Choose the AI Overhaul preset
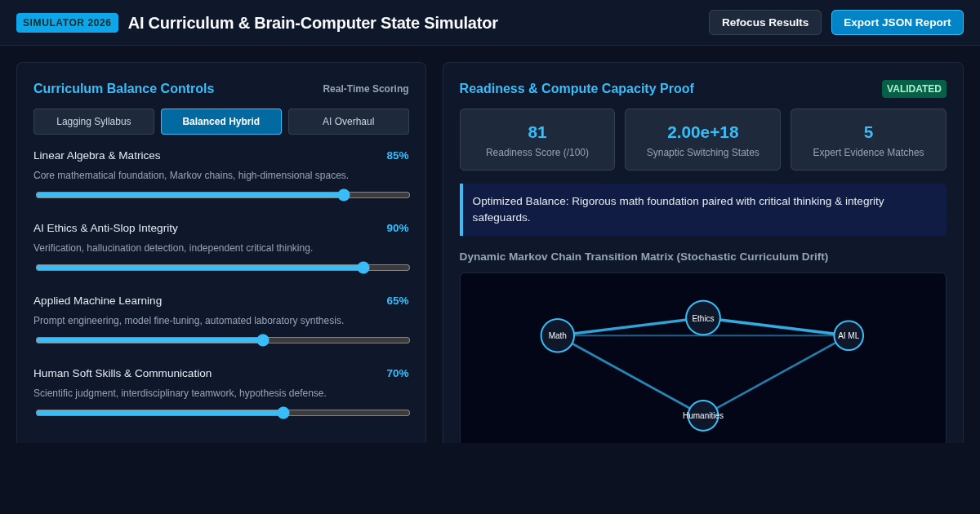The width and height of the screenshot is (980, 514). (x=349, y=122)
